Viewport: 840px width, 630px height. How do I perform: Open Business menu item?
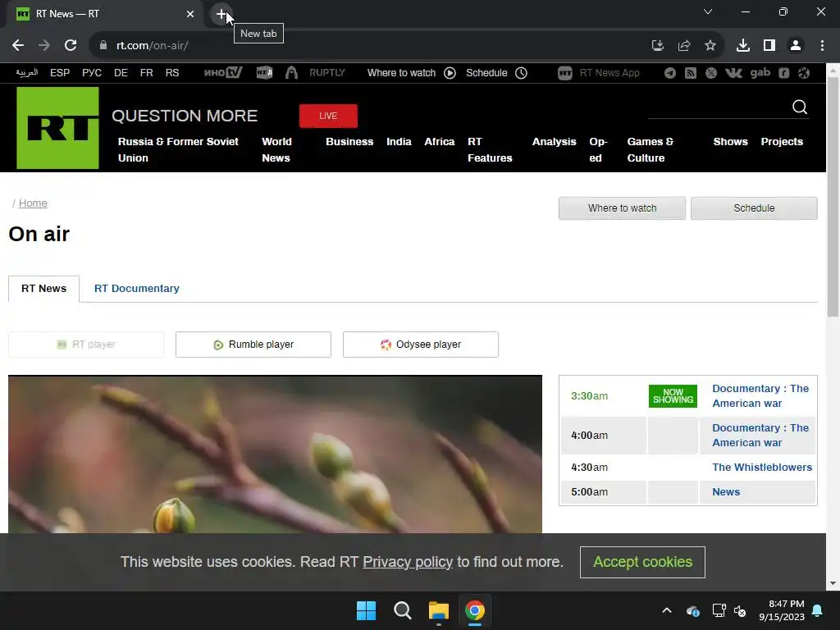click(x=349, y=141)
